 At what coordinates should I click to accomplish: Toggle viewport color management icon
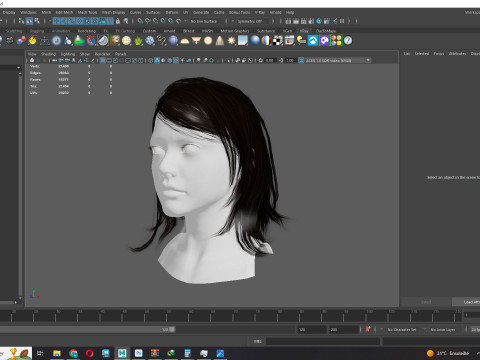pyautogui.click(x=301, y=60)
